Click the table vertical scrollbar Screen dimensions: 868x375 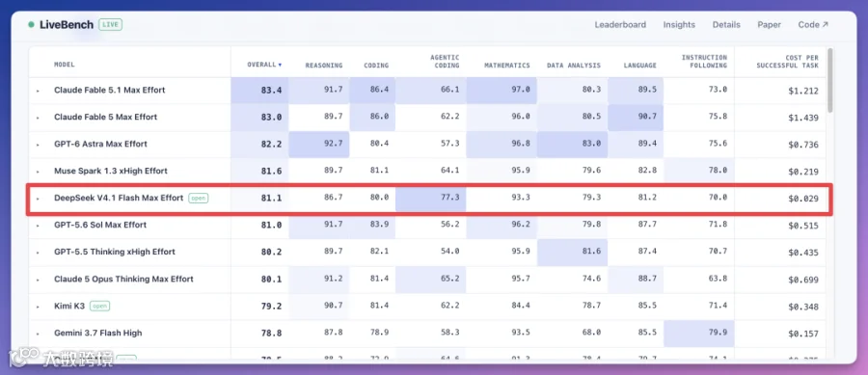(x=829, y=80)
